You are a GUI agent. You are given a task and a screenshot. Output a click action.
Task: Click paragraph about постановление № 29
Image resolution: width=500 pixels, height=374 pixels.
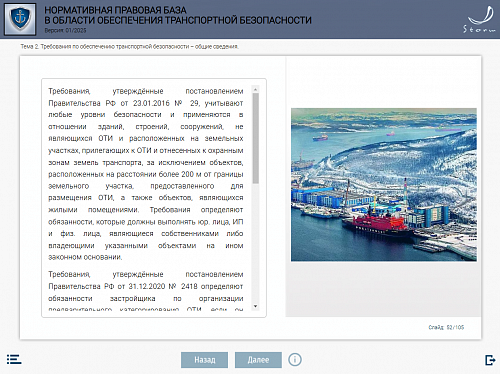pyautogui.click(x=146, y=174)
